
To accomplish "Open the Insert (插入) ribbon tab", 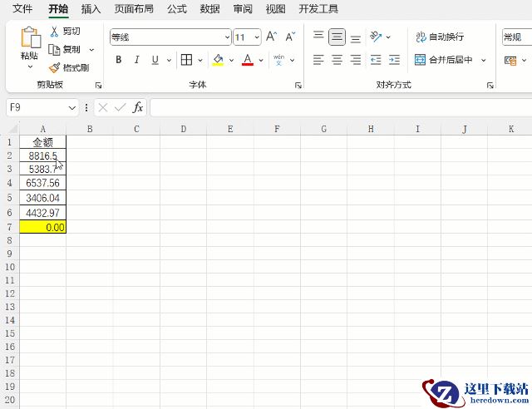I will point(91,9).
